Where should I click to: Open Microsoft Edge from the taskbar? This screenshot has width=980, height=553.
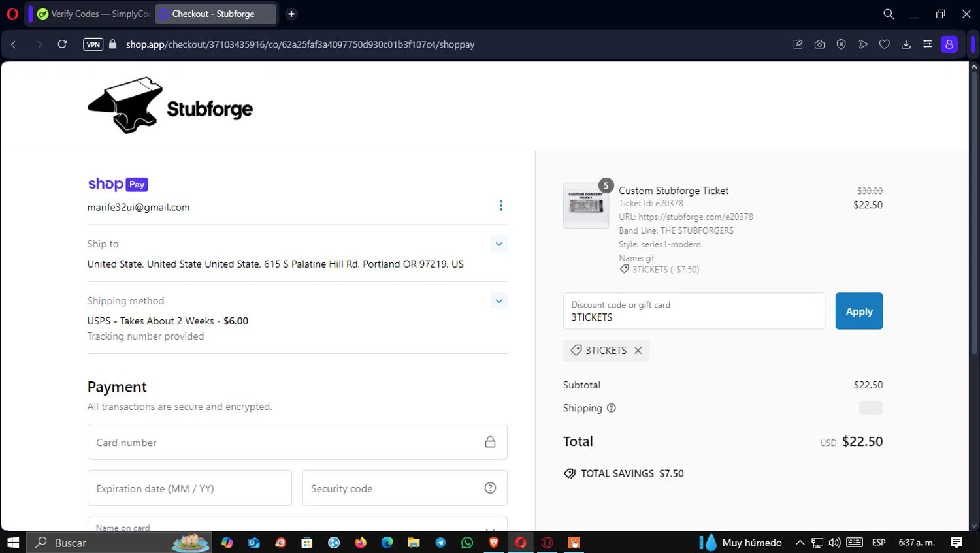click(387, 543)
